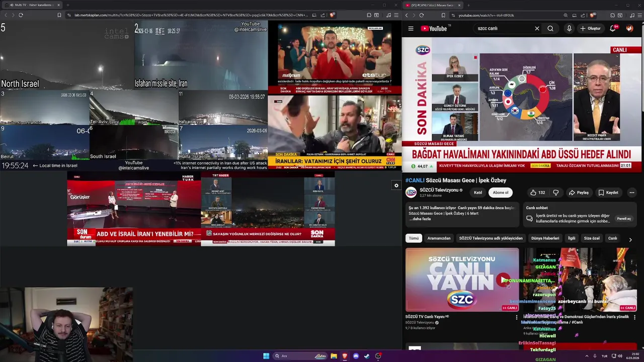Screen dimensions: 644x362
Task: Open the YouTube account avatar menu
Action: (629, 29)
